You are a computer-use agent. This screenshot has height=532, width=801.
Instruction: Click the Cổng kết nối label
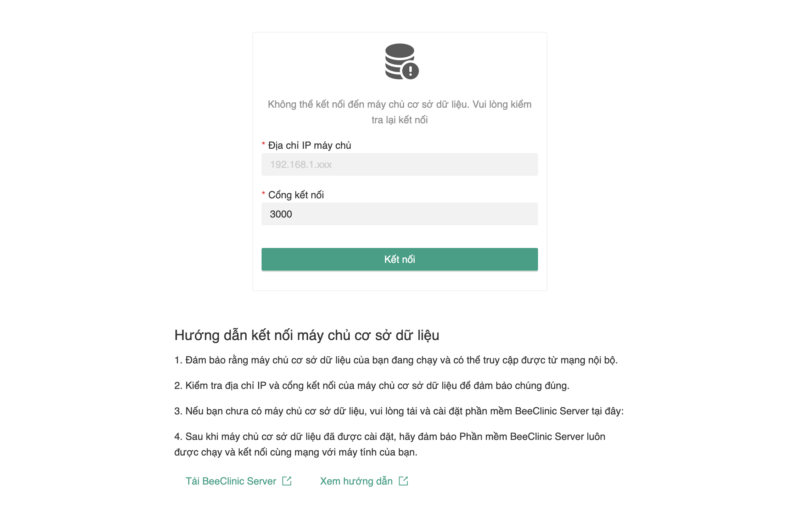click(x=296, y=195)
